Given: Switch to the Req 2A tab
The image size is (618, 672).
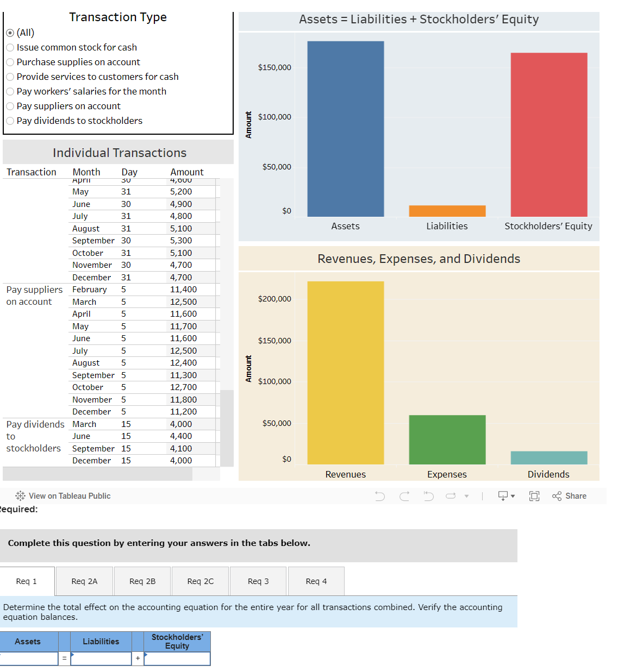Looking at the screenshot, I should 84,581.
